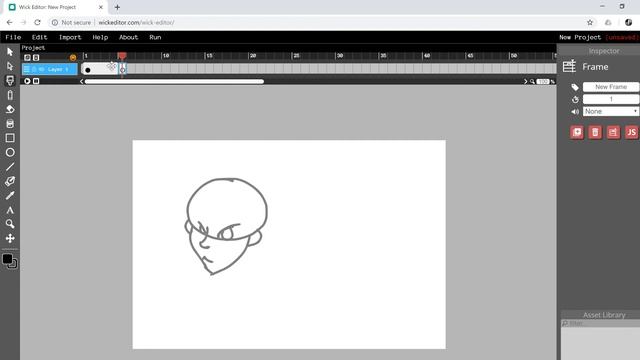Play the timeline animation

tap(27, 81)
